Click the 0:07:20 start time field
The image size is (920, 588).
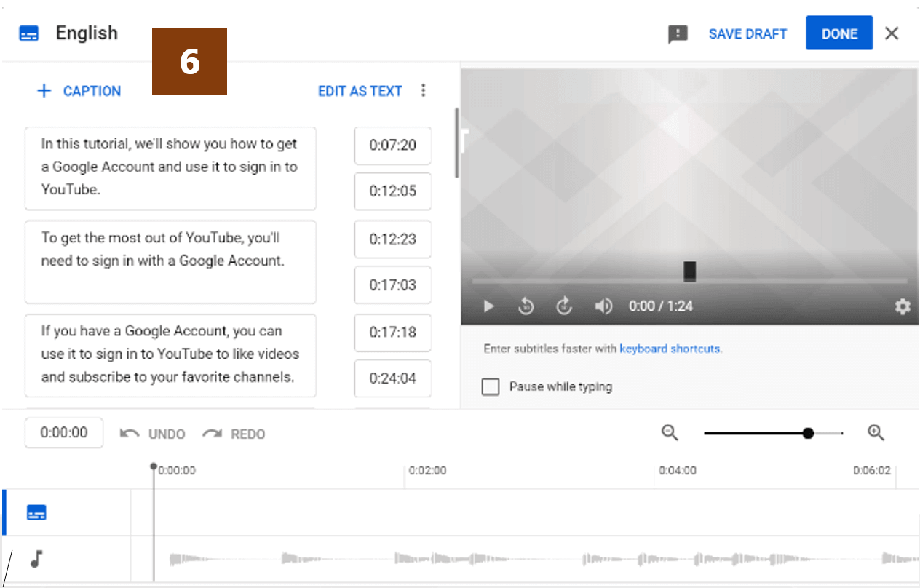tap(392, 146)
